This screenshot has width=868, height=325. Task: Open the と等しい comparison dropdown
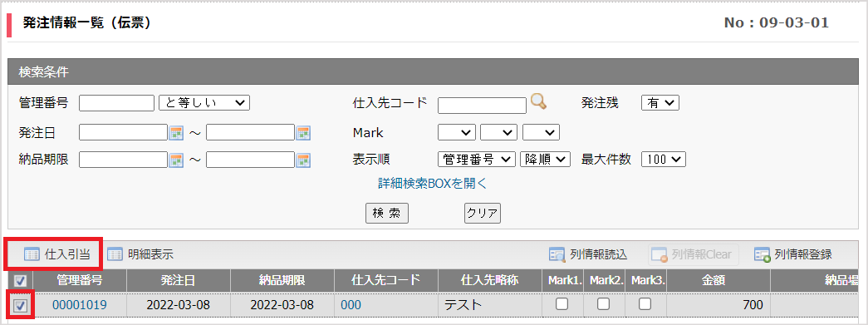pyautogui.click(x=204, y=102)
